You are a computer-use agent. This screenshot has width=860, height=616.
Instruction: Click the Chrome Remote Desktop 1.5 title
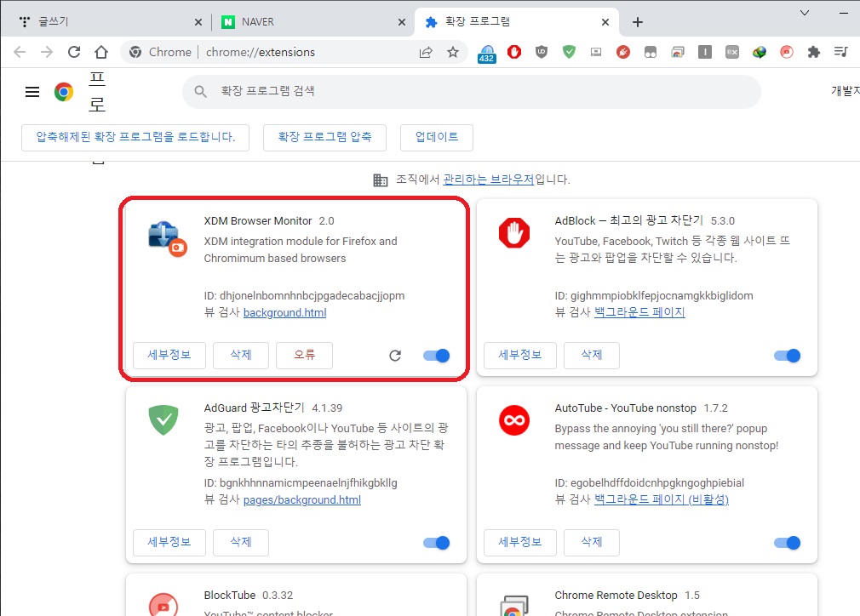click(627, 596)
